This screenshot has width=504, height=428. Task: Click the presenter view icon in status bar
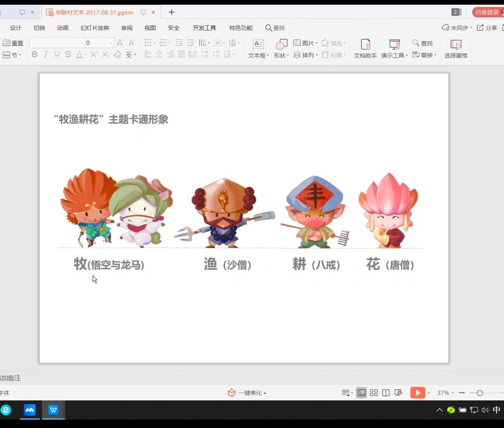point(398,392)
